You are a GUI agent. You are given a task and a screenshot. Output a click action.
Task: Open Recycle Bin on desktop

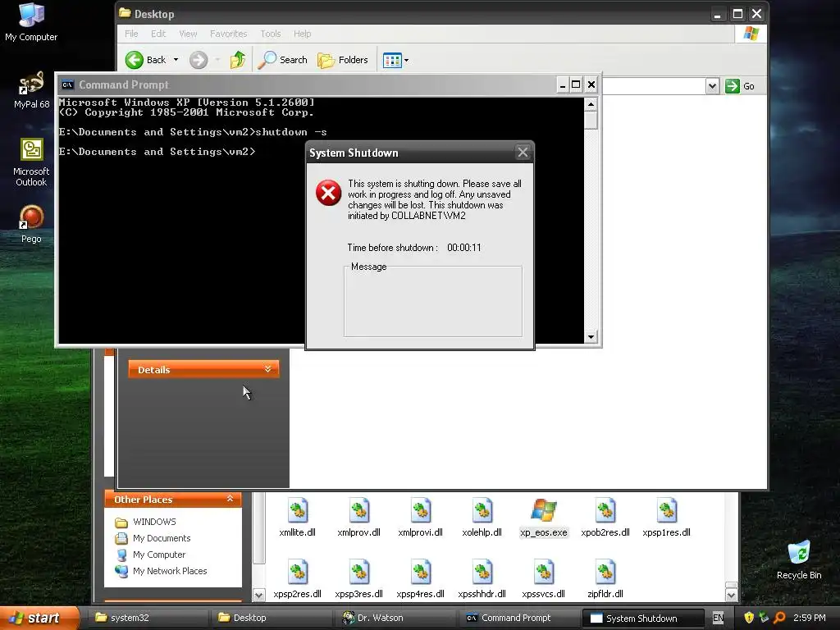pyautogui.click(x=799, y=559)
